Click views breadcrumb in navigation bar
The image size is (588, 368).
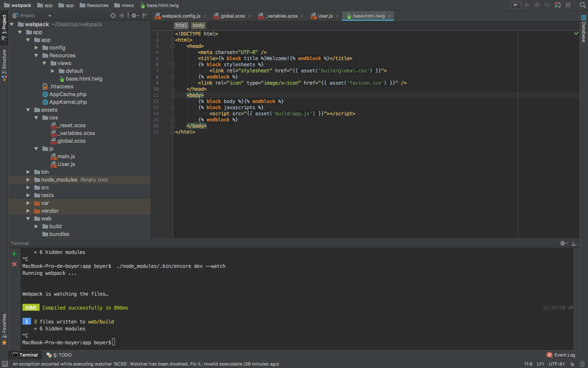click(x=124, y=5)
